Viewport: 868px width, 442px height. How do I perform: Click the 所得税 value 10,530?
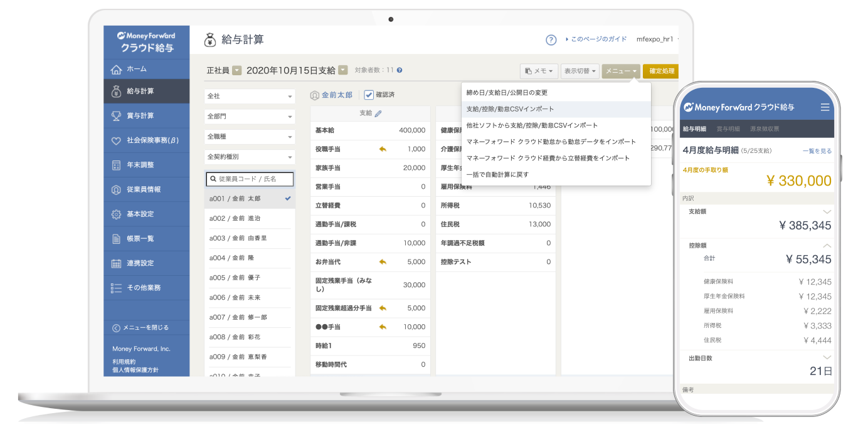pos(539,206)
